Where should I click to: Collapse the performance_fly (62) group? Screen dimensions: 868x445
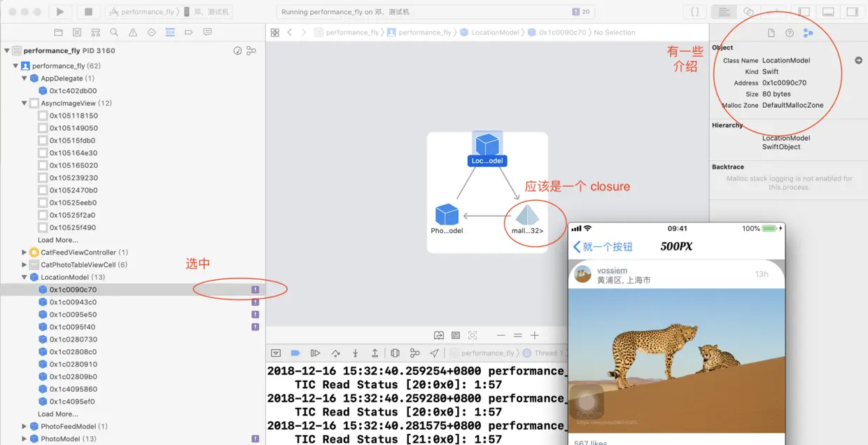(x=15, y=66)
